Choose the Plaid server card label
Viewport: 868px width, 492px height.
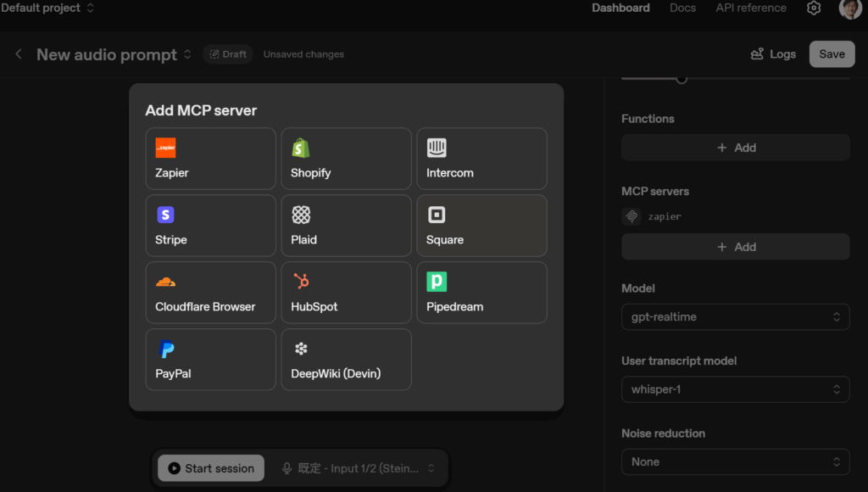click(304, 240)
